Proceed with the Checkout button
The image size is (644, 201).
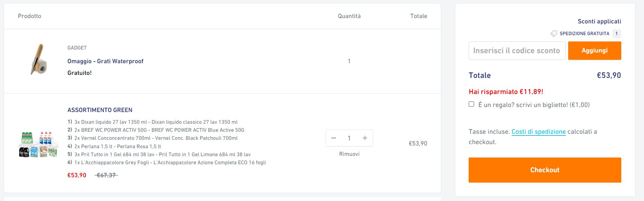click(544, 170)
